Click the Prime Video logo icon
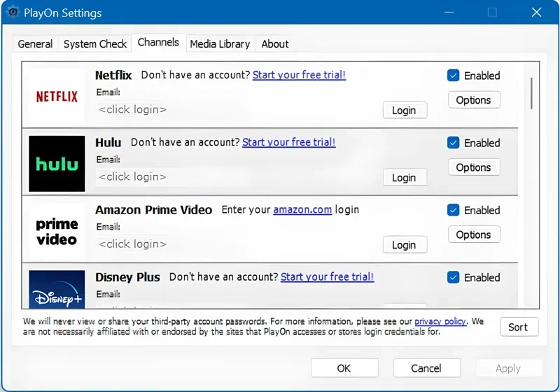Screen dimensions: 560x392 tap(57, 232)
